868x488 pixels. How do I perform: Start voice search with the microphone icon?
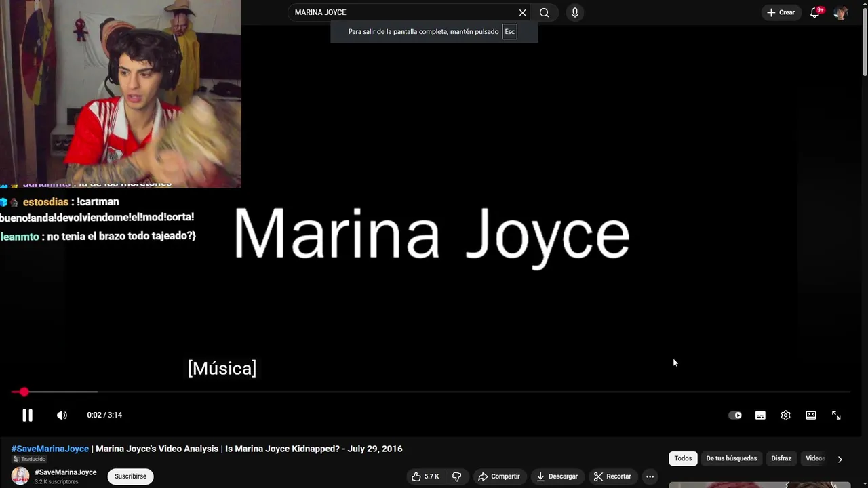coord(575,13)
